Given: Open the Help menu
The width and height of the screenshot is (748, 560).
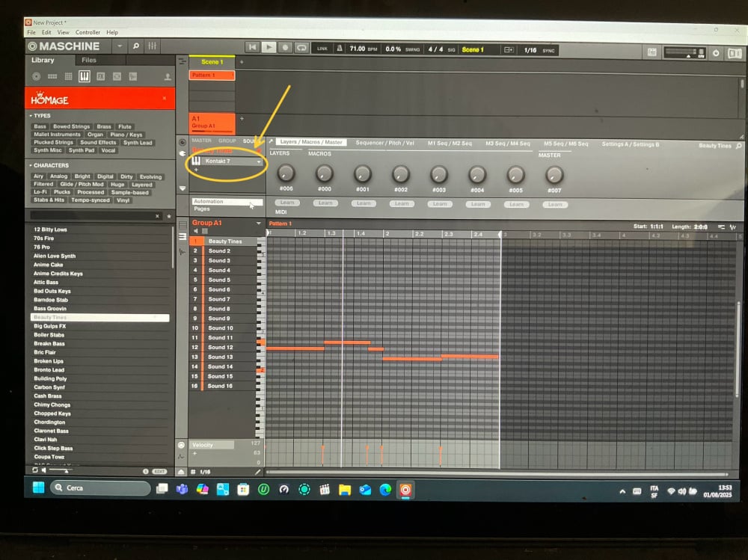Looking at the screenshot, I should coord(112,32).
